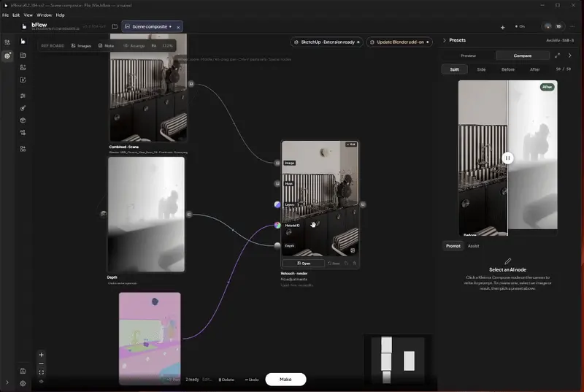The height and width of the screenshot is (392, 584).
Task: Toggle the On status indicator
Action: (x=520, y=26)
